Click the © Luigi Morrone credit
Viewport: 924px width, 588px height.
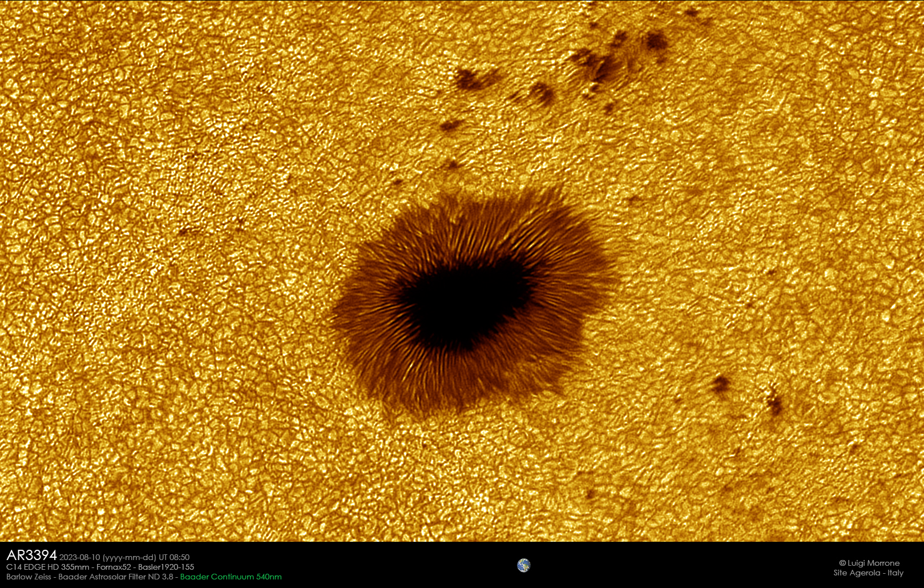[869, 563]
